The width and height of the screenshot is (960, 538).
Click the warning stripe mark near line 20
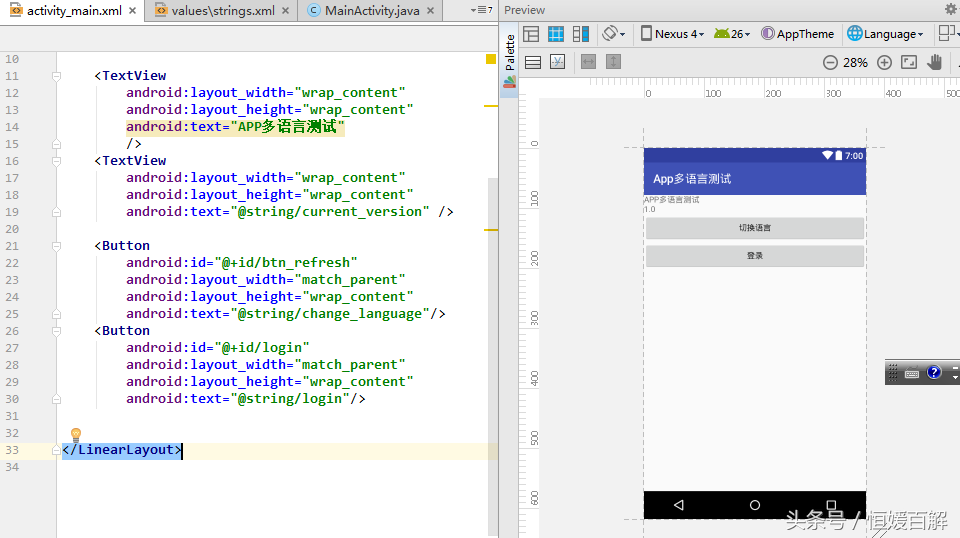(x=490, y=230)
